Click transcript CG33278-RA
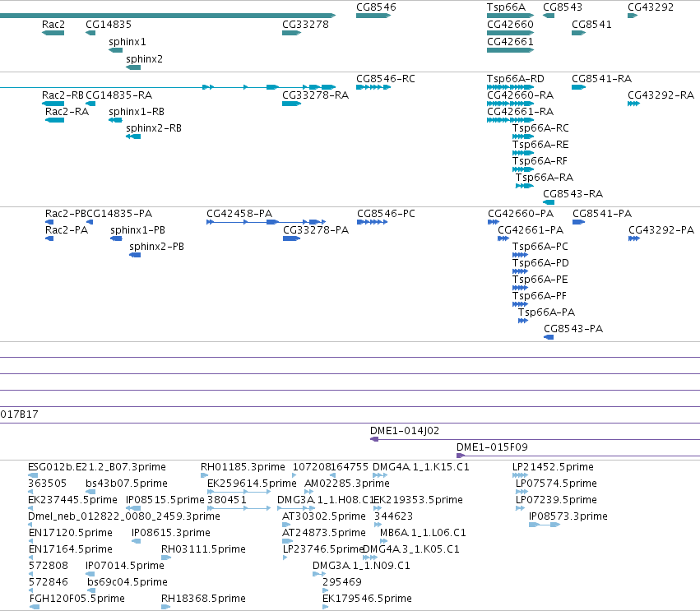Image resolution: width=700 pixels, height=611 pixels. tap(291, 104)
